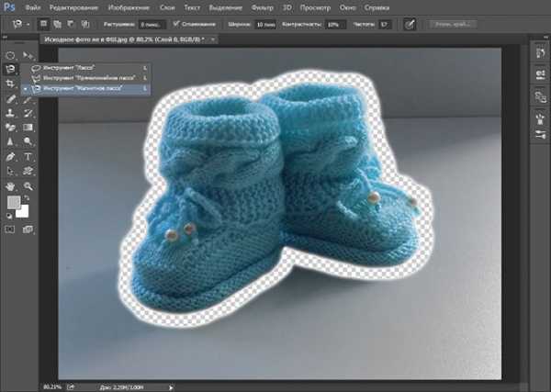Click the Контрастность value field
This screenshot has height=392, width=551.
[335, 25]
